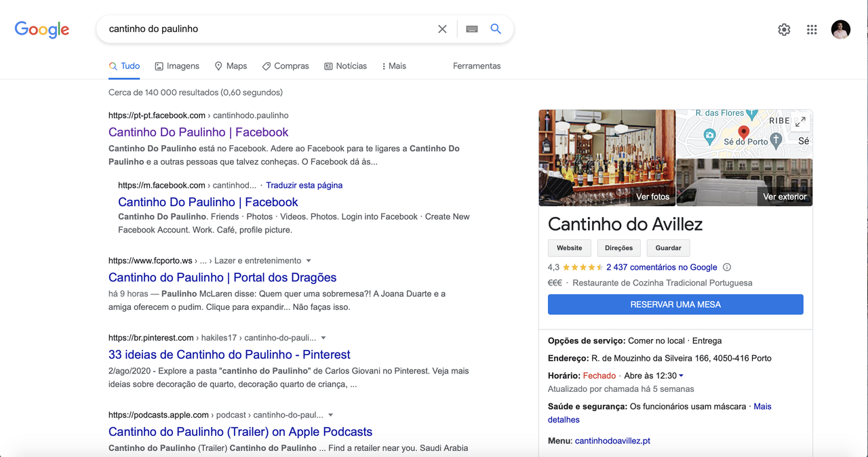
Task: Click the review info circle icon
Action: [x=727, y=267]
